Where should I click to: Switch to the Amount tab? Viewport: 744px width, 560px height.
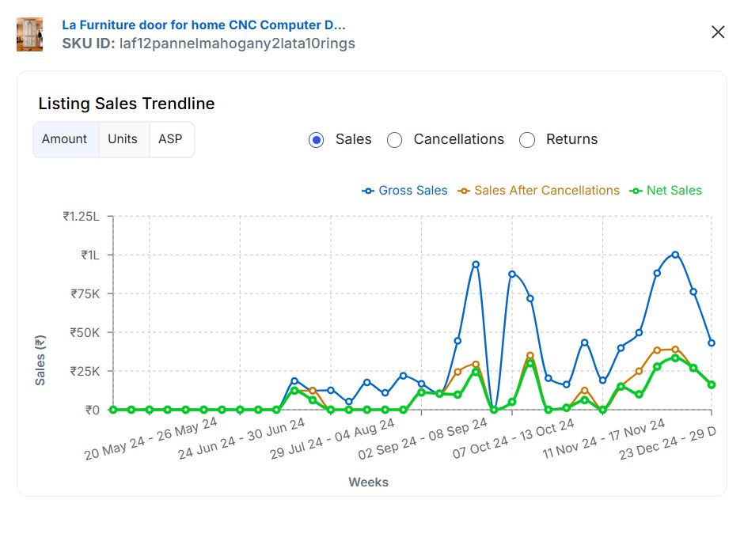65,139
